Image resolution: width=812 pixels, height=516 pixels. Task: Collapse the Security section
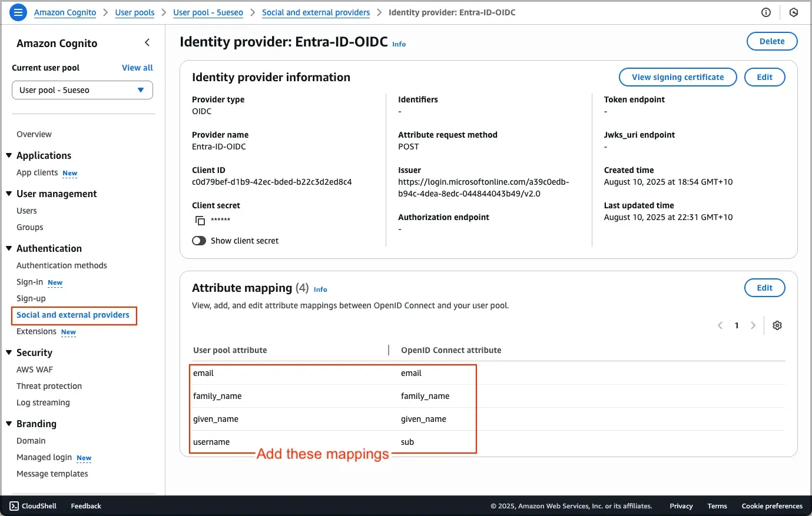coord(9,352)
